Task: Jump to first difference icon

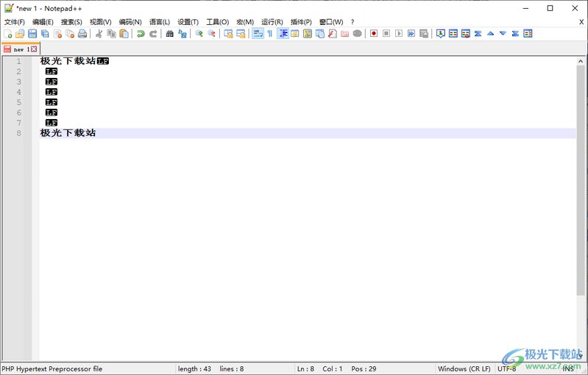Action: (x=478, y=34)
